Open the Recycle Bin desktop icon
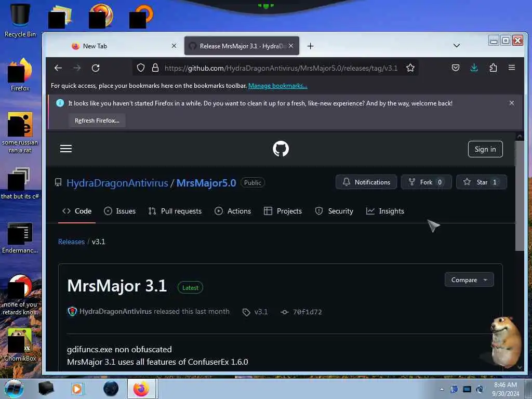This screenshot has width=532, height=399. pyautogui.click(x=20, y=20)
